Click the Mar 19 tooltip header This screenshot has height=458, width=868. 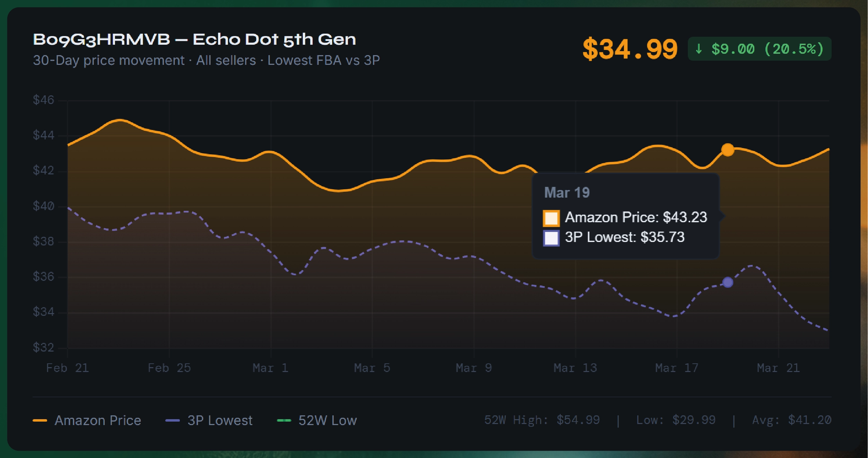(x=567, y=193)
